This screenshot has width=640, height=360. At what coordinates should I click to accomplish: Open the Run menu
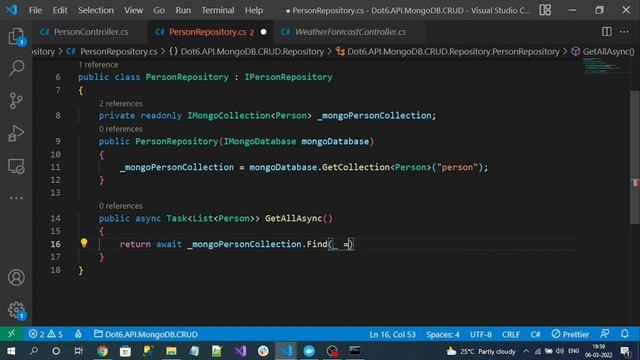point(183,10)
